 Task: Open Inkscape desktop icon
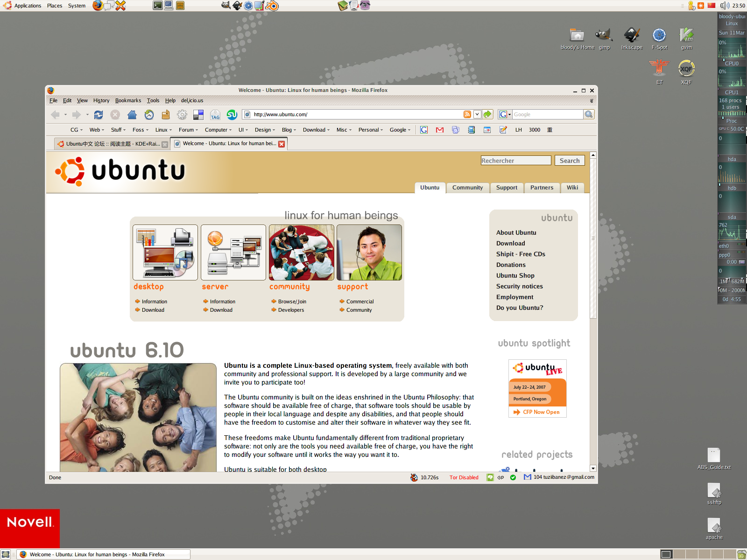(x=632, y=39)
